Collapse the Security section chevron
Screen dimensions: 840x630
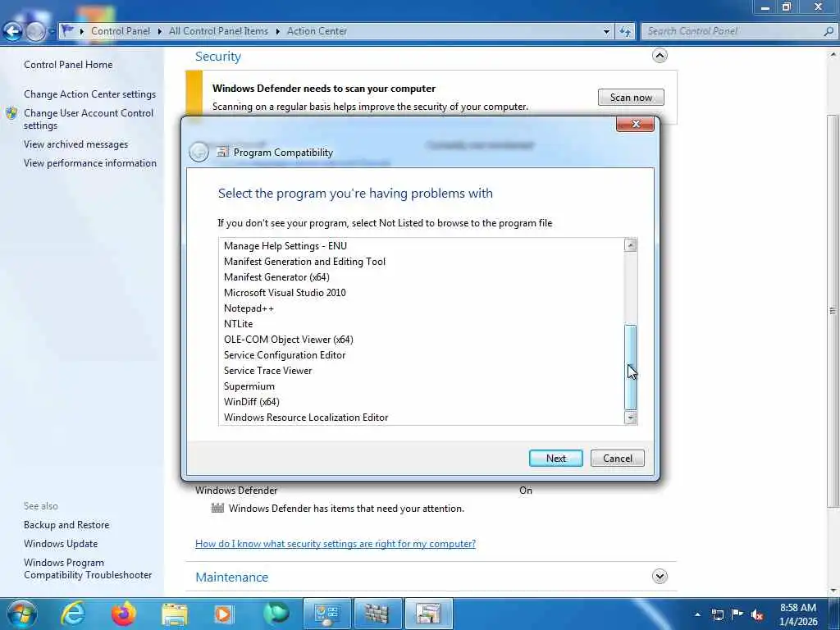click(660, 56)
